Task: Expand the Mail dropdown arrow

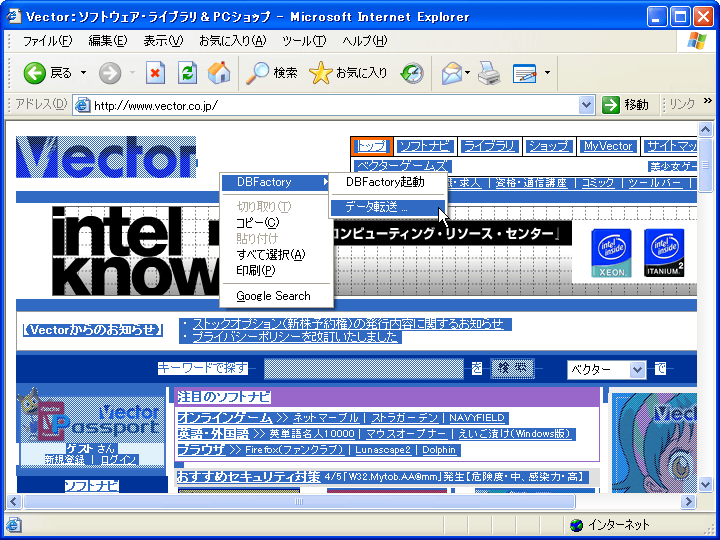Action: pyautogui.click(x=467, y=73)
